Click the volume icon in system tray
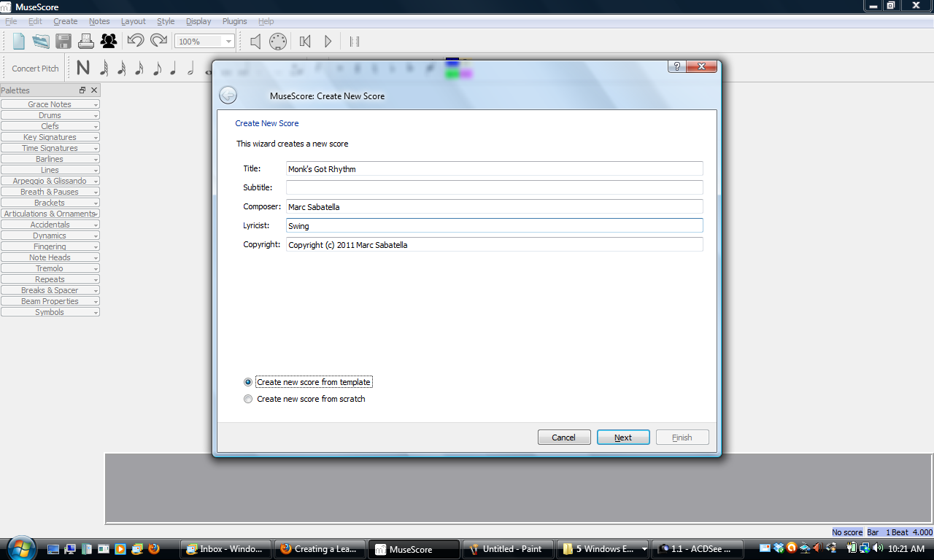The width and height of the screenshot is (934, 560). [x=876, y=548]
